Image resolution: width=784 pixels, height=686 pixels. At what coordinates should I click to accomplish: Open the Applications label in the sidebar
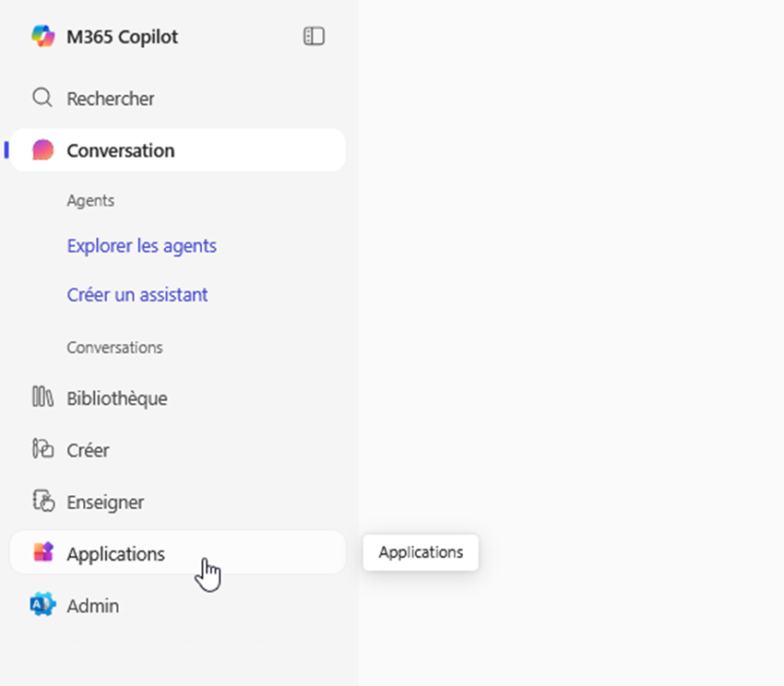[x=116, y=554]
